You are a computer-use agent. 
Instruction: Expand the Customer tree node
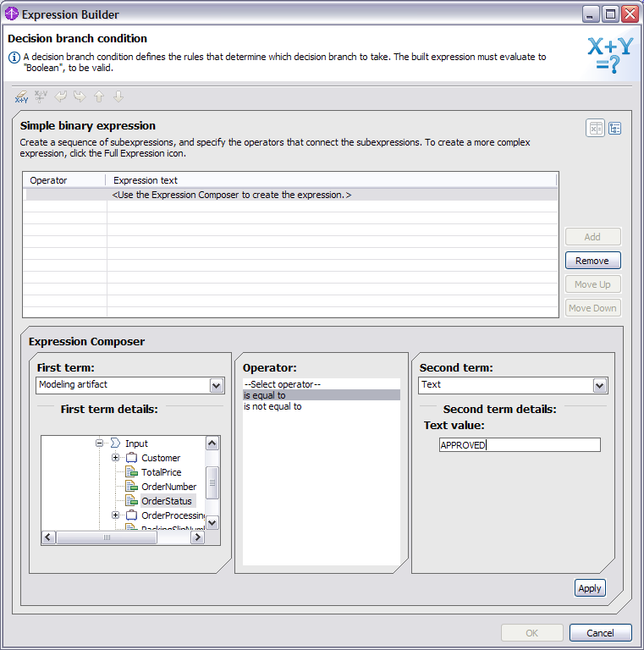click(x=115, y=458)
